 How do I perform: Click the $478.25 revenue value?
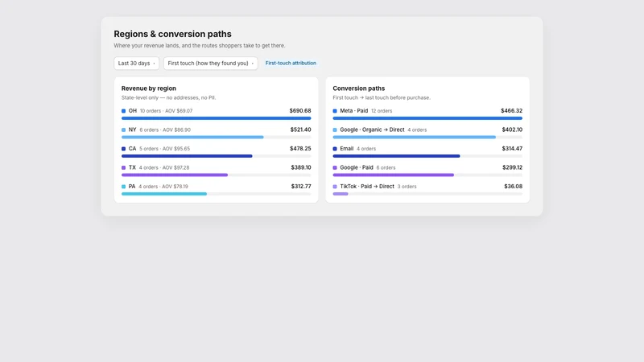click(300, 149)
